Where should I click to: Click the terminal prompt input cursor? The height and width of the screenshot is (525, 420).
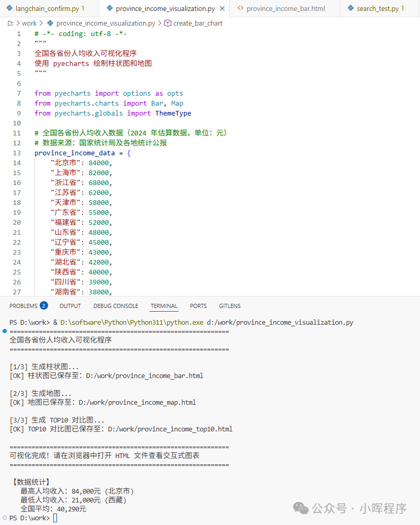pos(55,518)
